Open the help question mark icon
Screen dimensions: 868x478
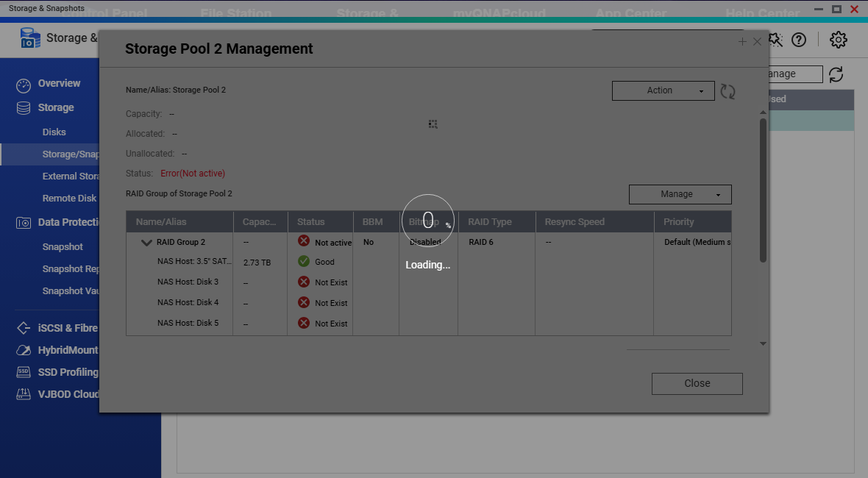pos(799,40)
